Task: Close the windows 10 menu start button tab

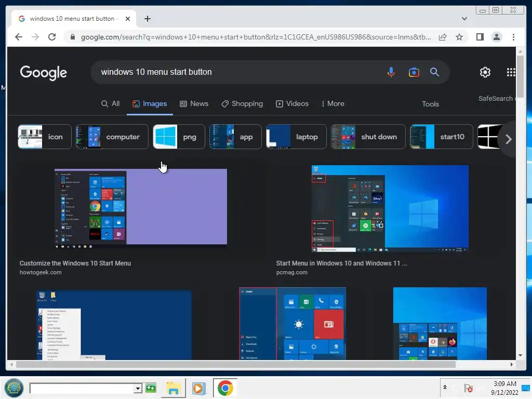Action: [x=128, y=19]
